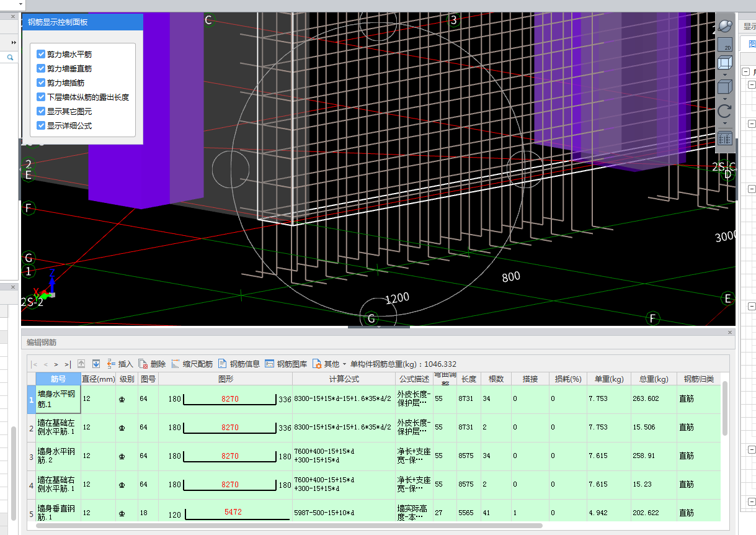Go to first rebar record
The image size is (756, 535).
(34, 364)
